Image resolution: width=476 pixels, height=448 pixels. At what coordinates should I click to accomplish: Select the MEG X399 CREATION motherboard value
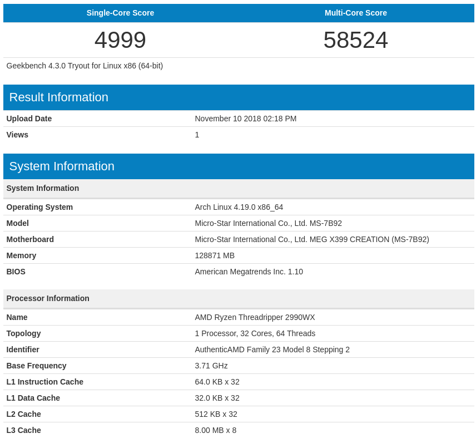click(x=312, y=239)
